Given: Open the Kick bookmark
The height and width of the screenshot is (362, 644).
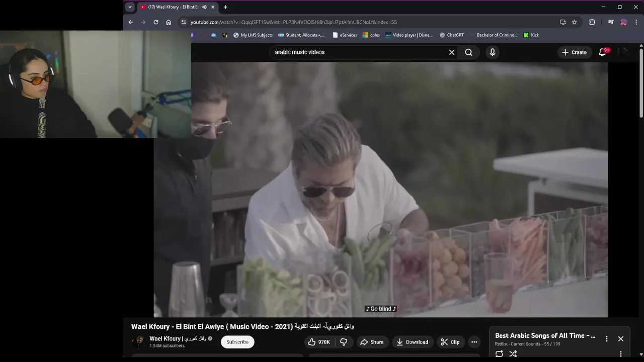Looking at the screenshot, I should point(531,35).
